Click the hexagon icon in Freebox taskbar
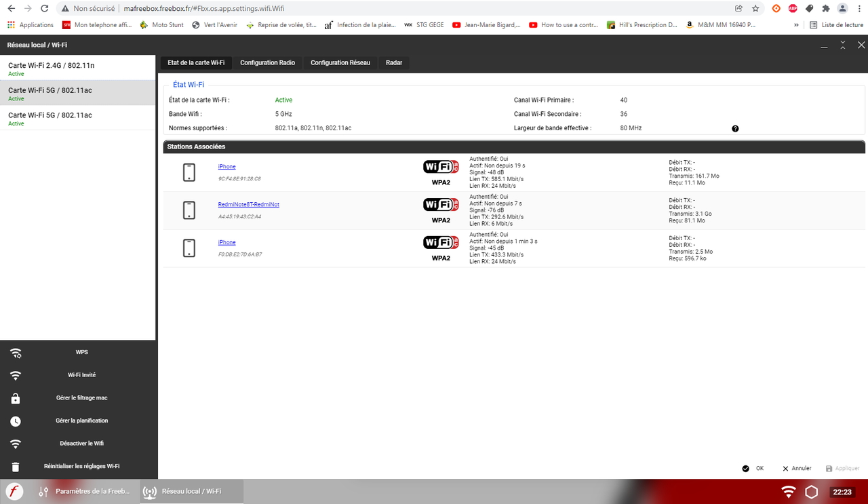The height and width of the screenshot is (504, 868). tap(811, 492)
